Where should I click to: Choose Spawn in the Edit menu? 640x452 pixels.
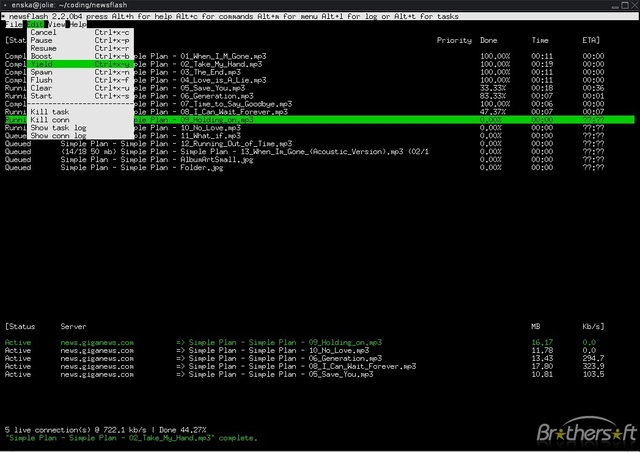(x=80, y=72)
